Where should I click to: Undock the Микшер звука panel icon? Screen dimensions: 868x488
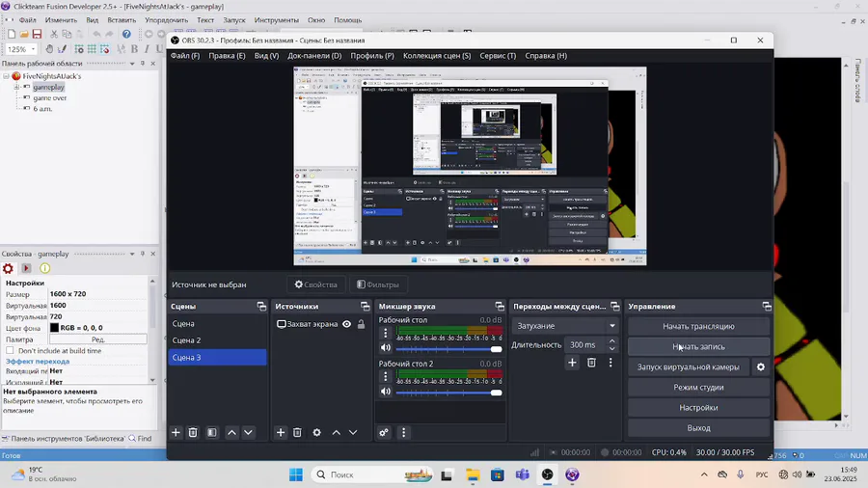point(500,306)
